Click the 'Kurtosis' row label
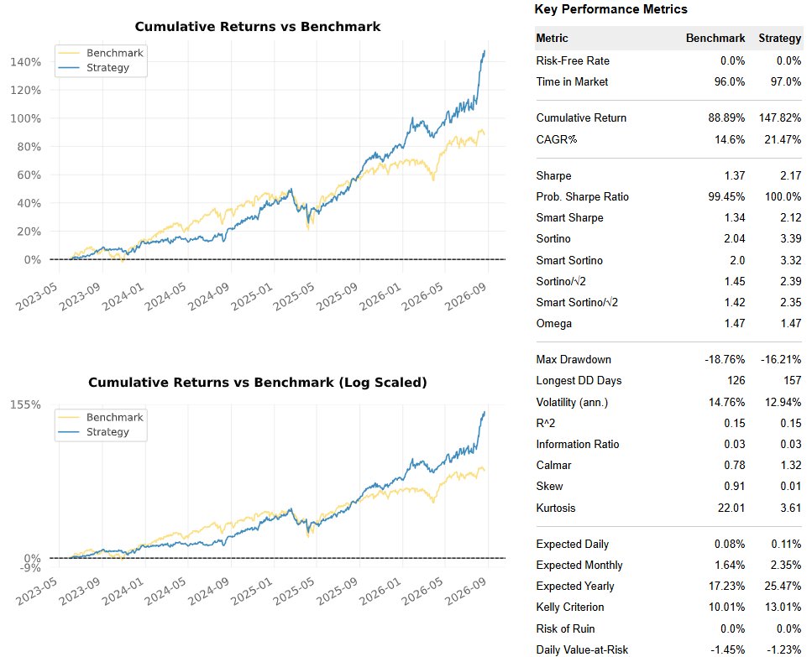The width and height of the screenshot is (812, 657). [x=556, y=508]
